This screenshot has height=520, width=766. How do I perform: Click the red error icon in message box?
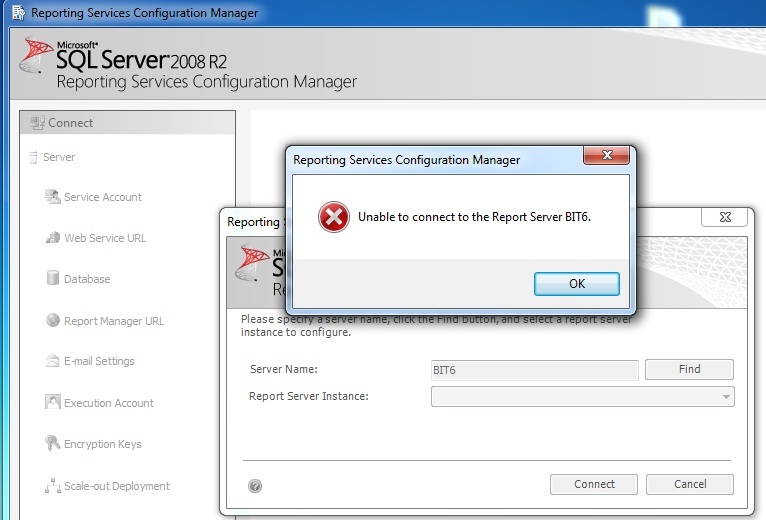click(x=334, y=217)
